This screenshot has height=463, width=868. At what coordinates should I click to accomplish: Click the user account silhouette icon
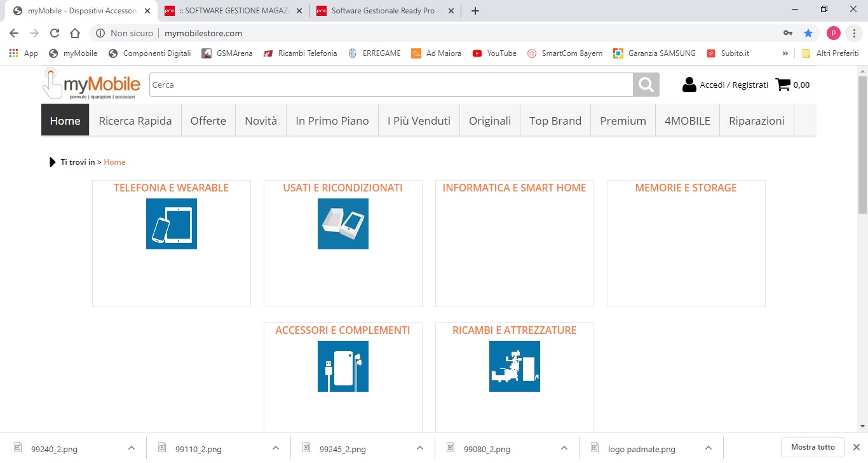(x=689, y=85)
